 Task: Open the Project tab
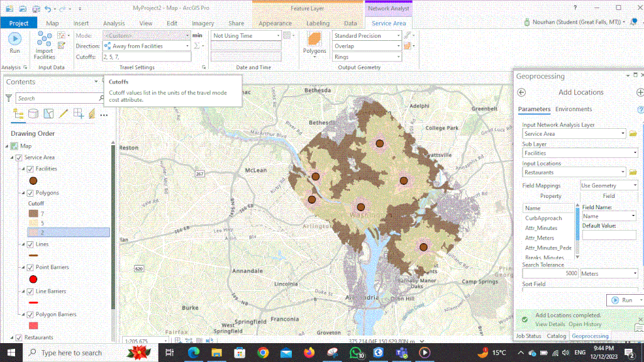coord(18,23)
